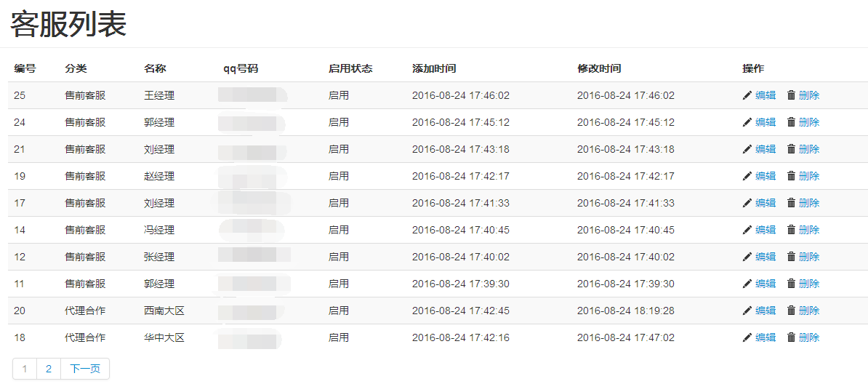Go to page 2 of the list
The width and height of the screenshot is (868, 392).
coord(49,369)
